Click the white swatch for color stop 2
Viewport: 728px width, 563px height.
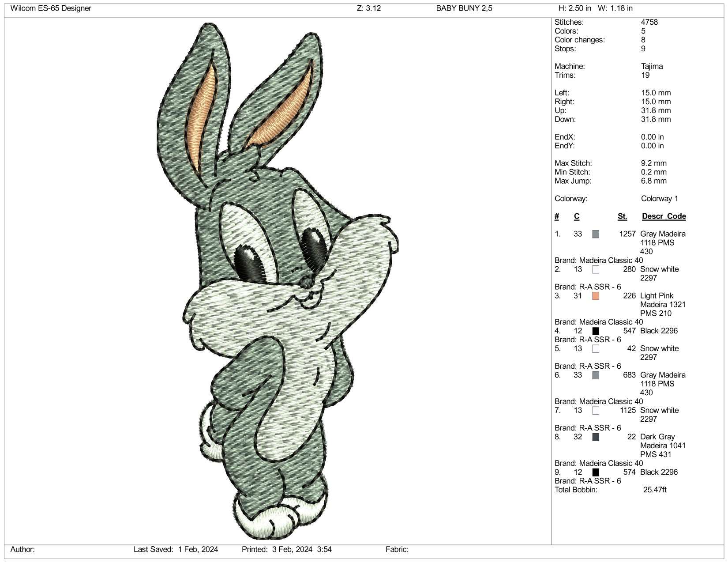pyautogui.click(x=596, y=269)
